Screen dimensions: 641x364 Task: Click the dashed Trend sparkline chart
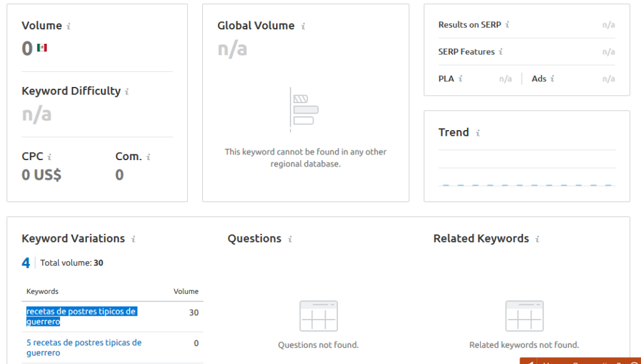526,185
